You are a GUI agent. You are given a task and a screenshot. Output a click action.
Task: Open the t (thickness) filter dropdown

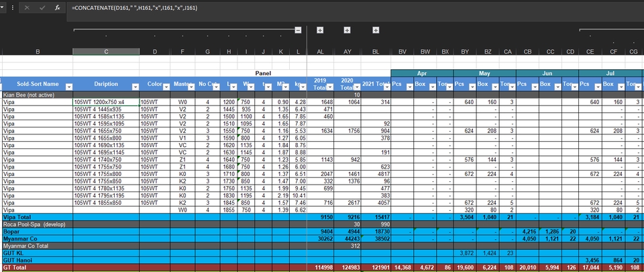click(268, 87)
